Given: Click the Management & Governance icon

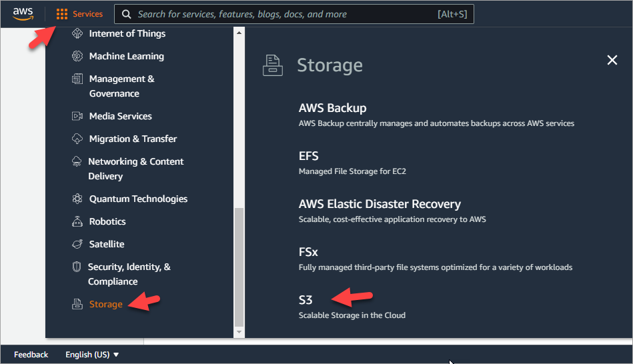Looking at the screenshot, I should 77,79.
